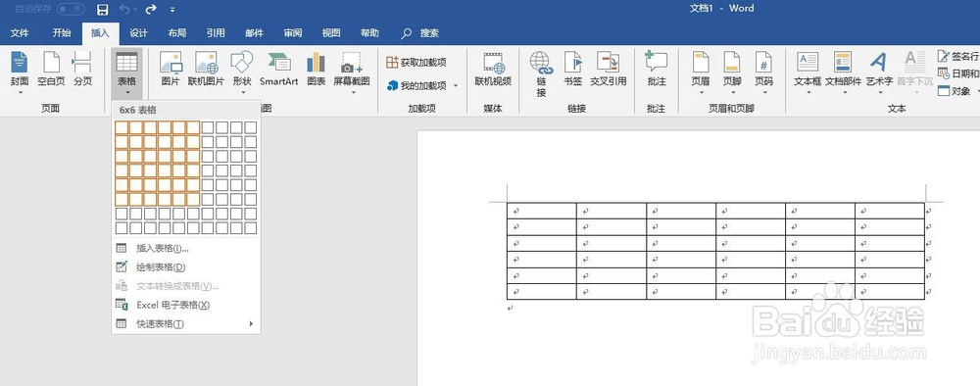Insert a bookmark with 书签
This screenshot has height=386, width=980.
(573, 69)
